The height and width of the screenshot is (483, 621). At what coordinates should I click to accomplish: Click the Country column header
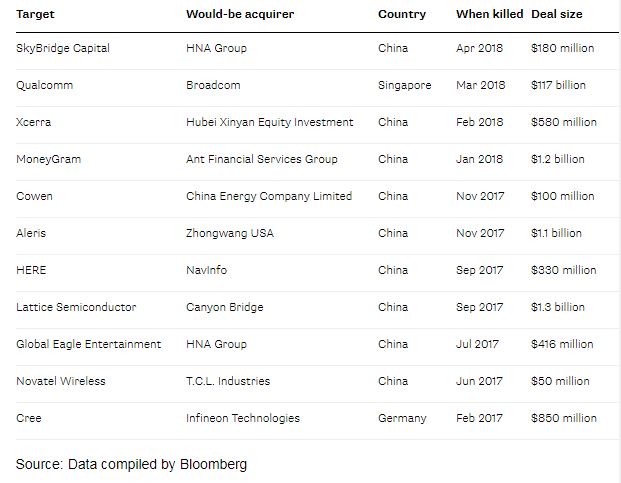[401, 14]
